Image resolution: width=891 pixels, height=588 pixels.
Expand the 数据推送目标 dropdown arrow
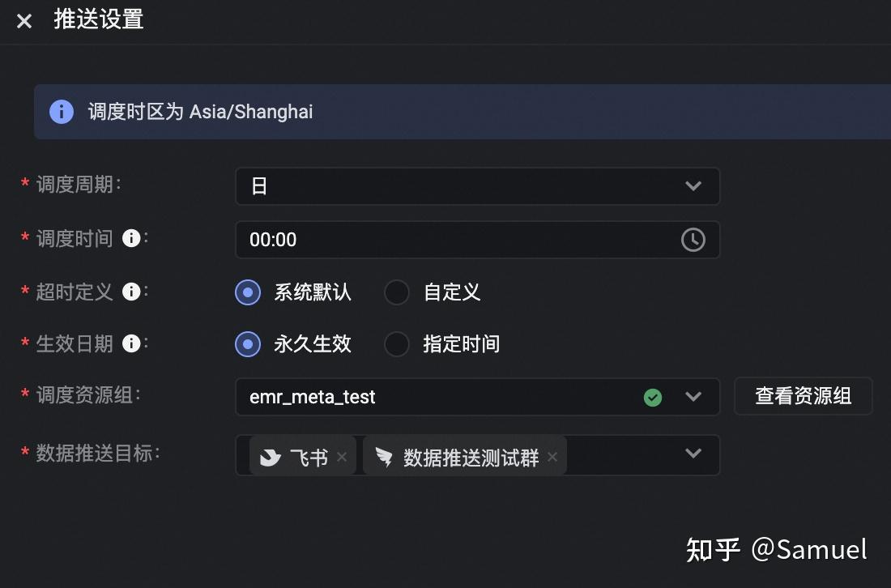(x=693, y=454)
